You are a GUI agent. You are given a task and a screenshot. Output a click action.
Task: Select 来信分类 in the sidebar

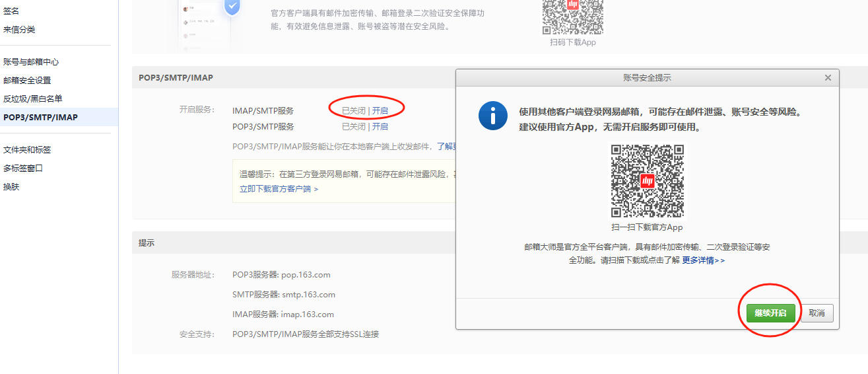(19, 30)
